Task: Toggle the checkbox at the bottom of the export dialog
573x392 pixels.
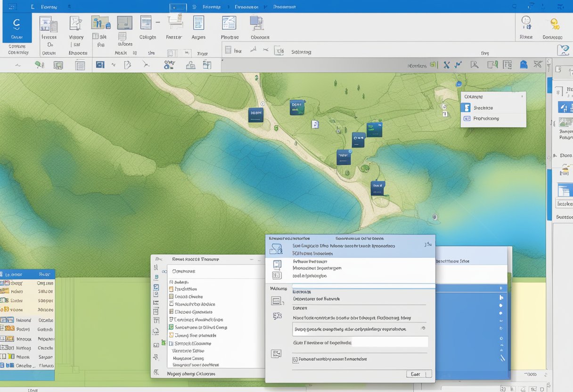Action: (x=295, y=359)
